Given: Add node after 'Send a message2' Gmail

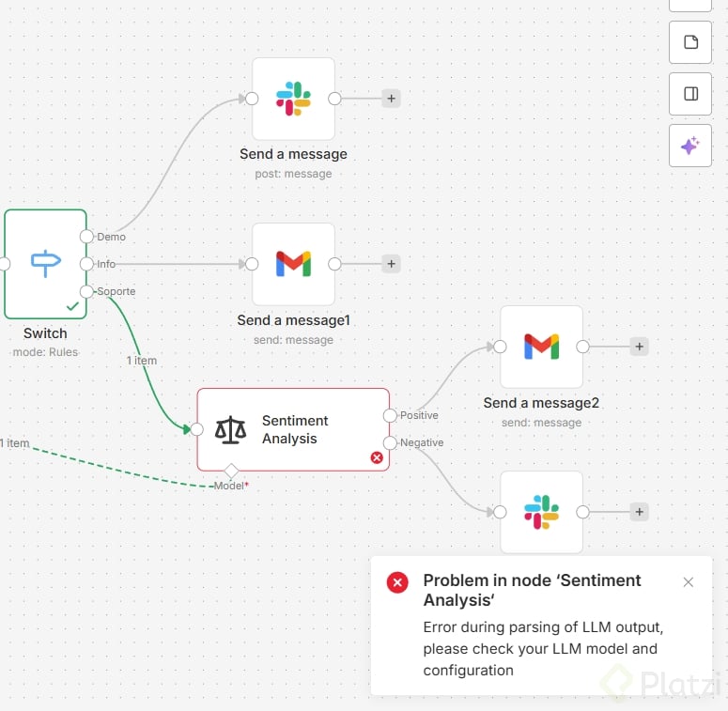Looking at the screenshot, I should [x=640, y=347].
